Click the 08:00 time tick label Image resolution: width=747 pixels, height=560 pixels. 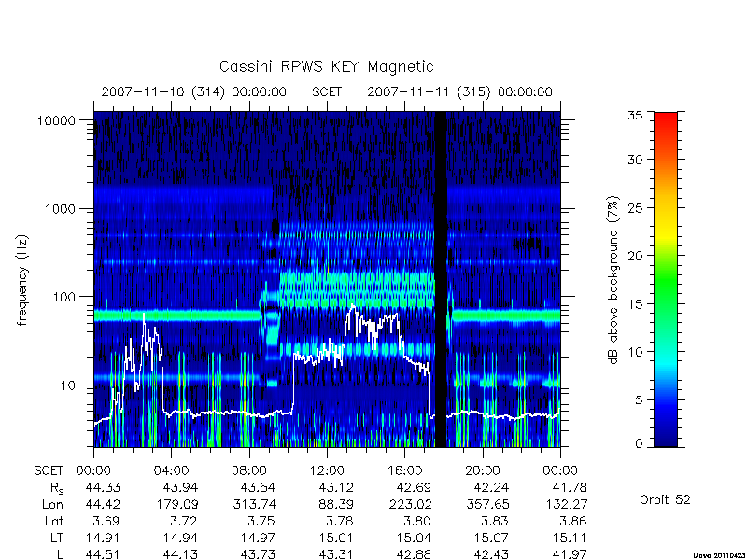(249, 470)
